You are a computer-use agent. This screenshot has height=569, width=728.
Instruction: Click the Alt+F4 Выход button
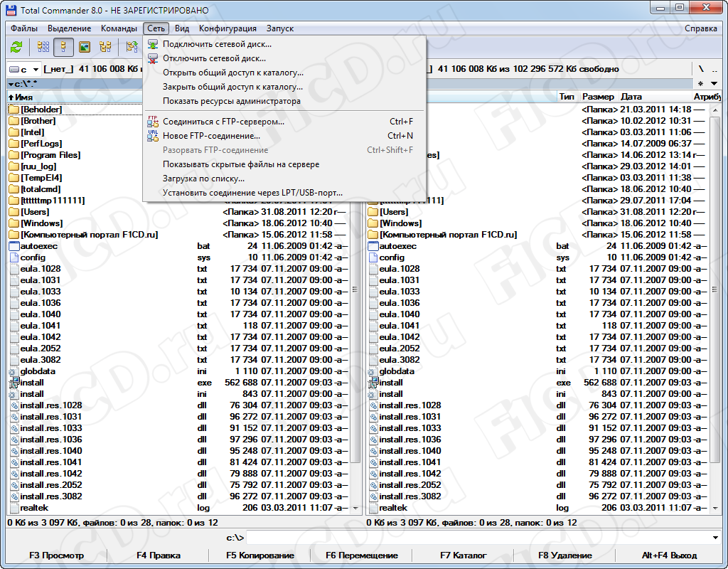point(669,555)
